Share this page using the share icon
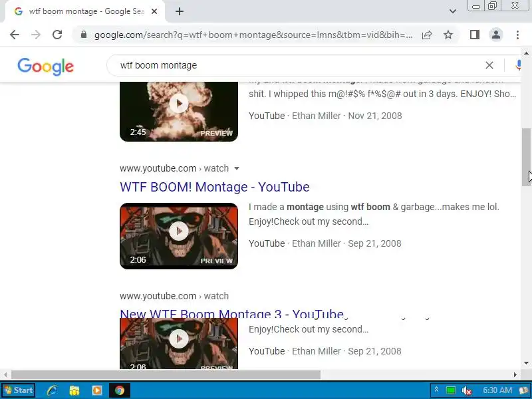The image size is (532, 399). 427,35
